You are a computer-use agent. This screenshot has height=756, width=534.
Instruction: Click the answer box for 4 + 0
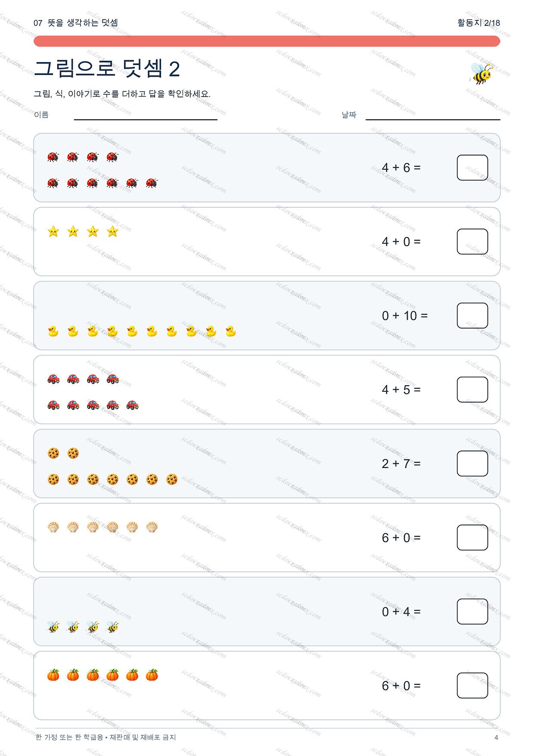[472, 241]
